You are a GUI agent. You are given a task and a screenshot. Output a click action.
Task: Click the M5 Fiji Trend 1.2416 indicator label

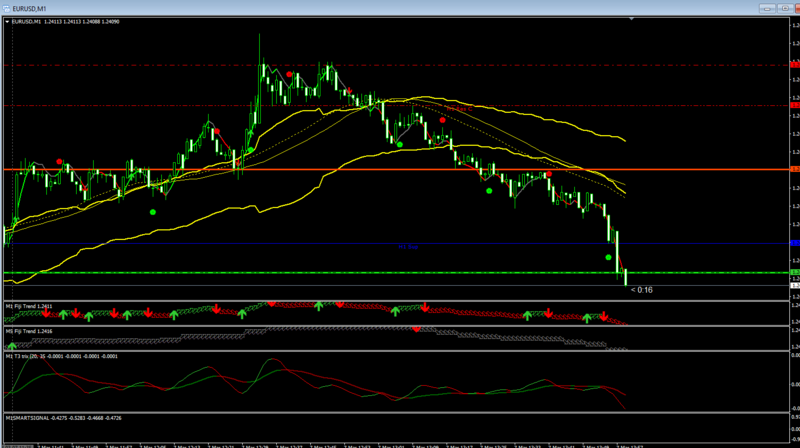pyautogui.click(x=29, y=331)
